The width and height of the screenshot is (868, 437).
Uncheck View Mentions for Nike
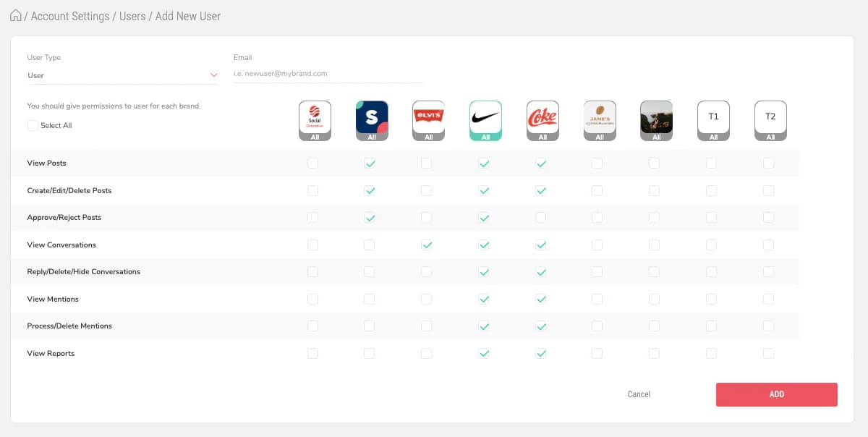pos(484,300)
